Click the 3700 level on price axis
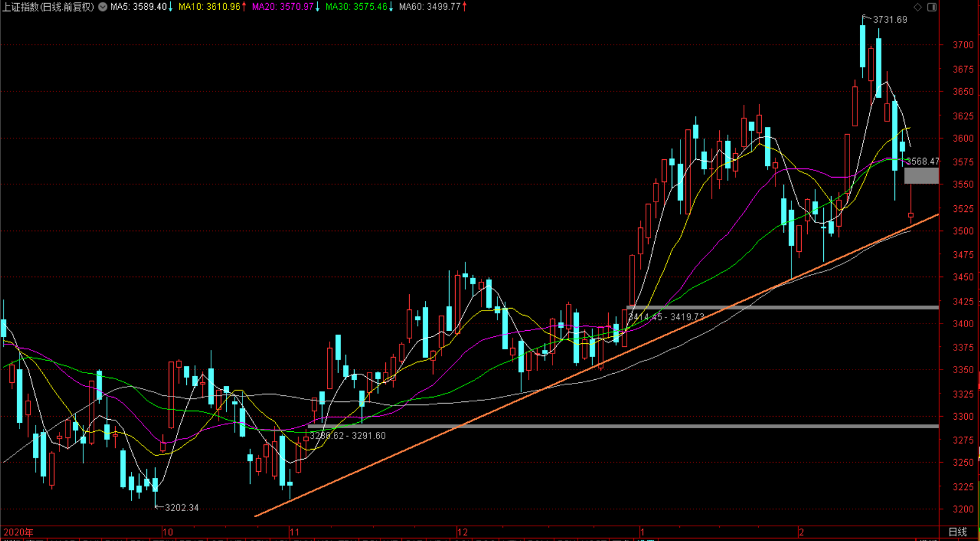The width and height of the screenshot is (980, 541). point(963,45)
